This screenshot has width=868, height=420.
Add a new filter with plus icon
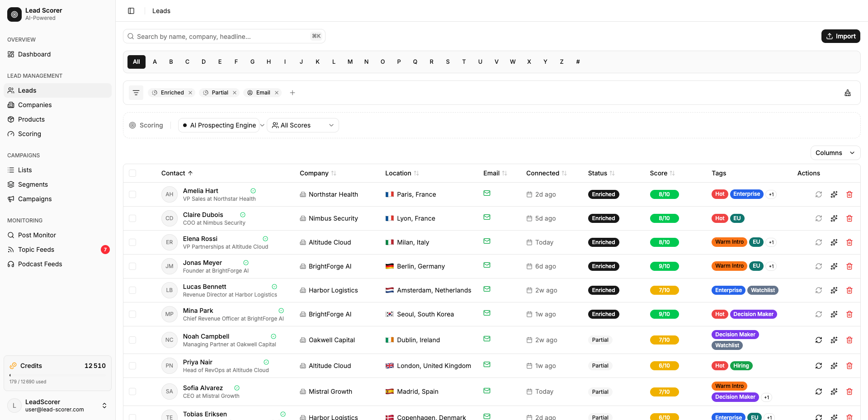292,93
